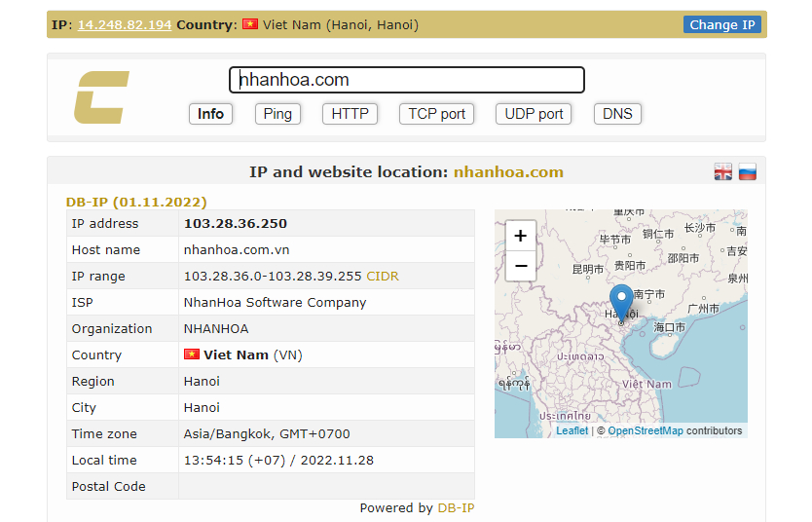The width and height of the screenshot is (812, 522).
Task: Open the DB-IP link after Powered by
Action: tap(456, 508)
